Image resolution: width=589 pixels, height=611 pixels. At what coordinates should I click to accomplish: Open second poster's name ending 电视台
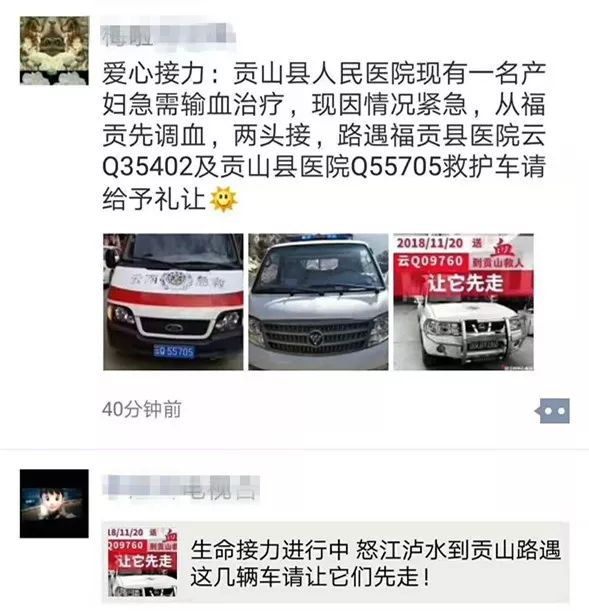(x=181, y=487)
